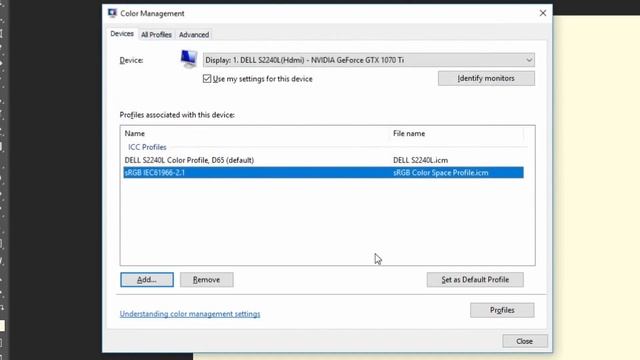This screenshot has width=640, height=360.
Task: Click the Color Management title bar icon
Action: pyautogui.click(x=112, y=13)
